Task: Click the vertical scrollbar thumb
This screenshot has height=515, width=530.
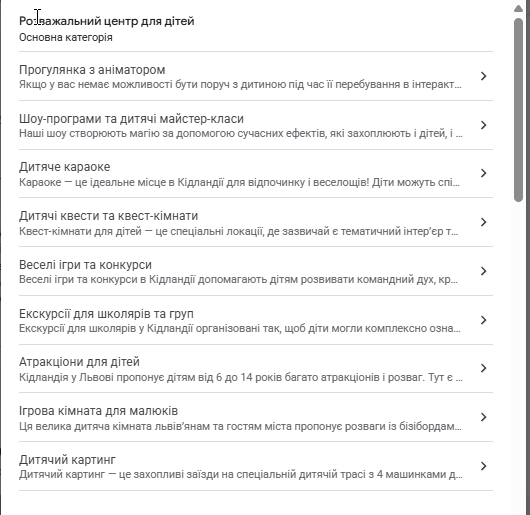Action: pos(518,110)
